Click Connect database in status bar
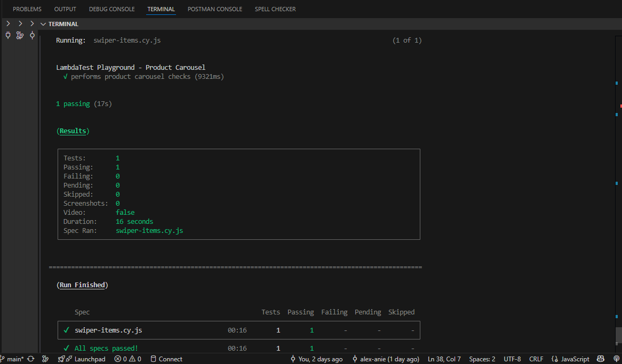Screen dimensions: 622x364 (x=166, y=359)
